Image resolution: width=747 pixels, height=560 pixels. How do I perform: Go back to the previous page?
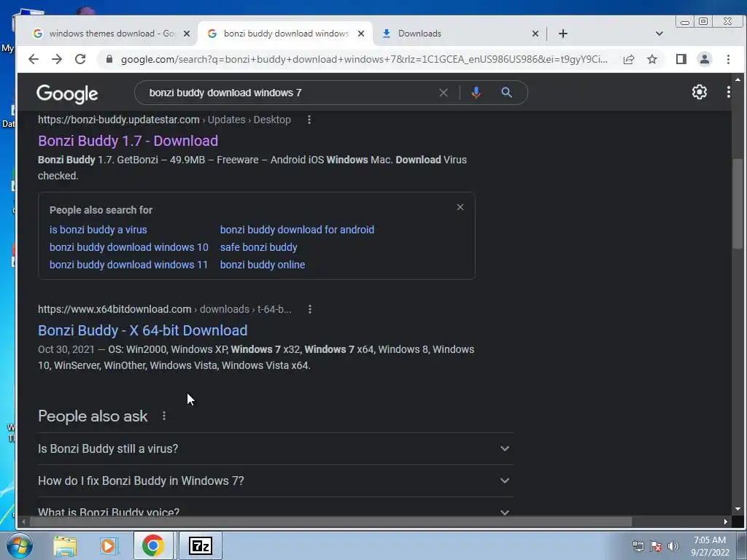pos(34,59)
